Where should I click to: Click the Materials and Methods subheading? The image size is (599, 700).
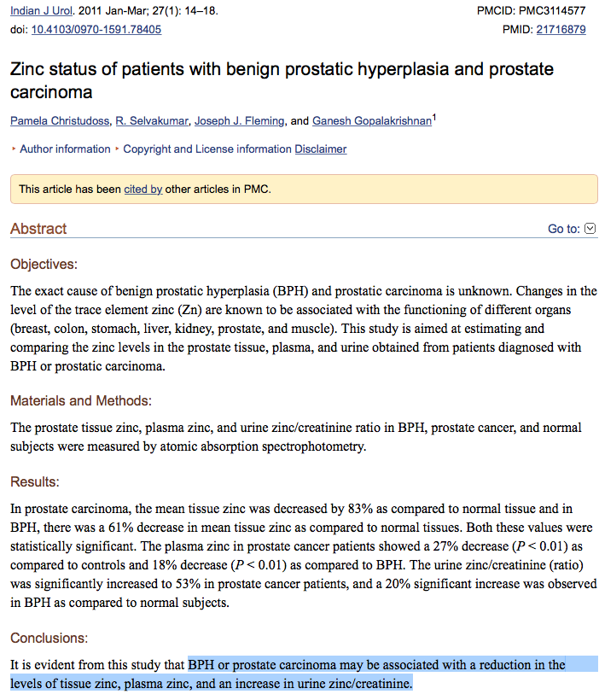80,400
